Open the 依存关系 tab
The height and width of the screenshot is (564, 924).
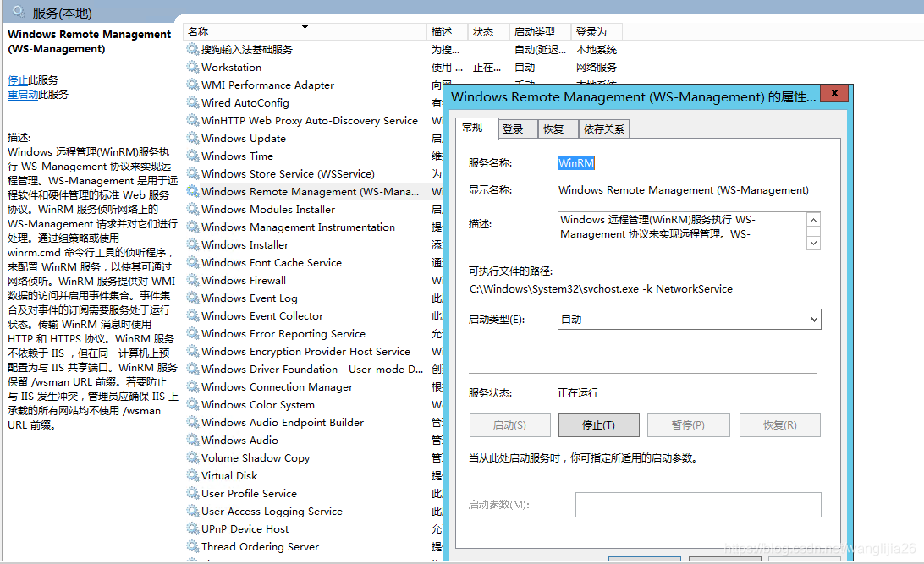pyautogui.click(x=604, y=129)
